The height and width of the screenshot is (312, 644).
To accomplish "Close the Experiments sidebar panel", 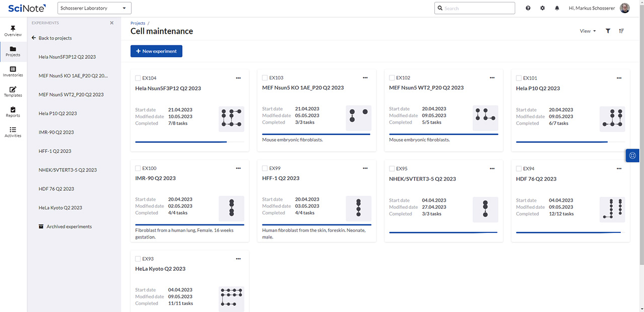I will pyautogui.click(x=112, y=23).
